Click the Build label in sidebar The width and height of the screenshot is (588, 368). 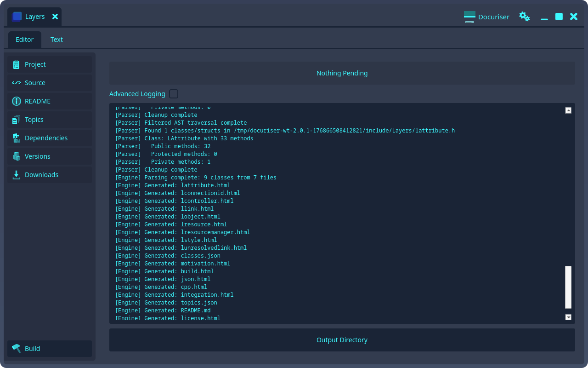pos(33,349)
